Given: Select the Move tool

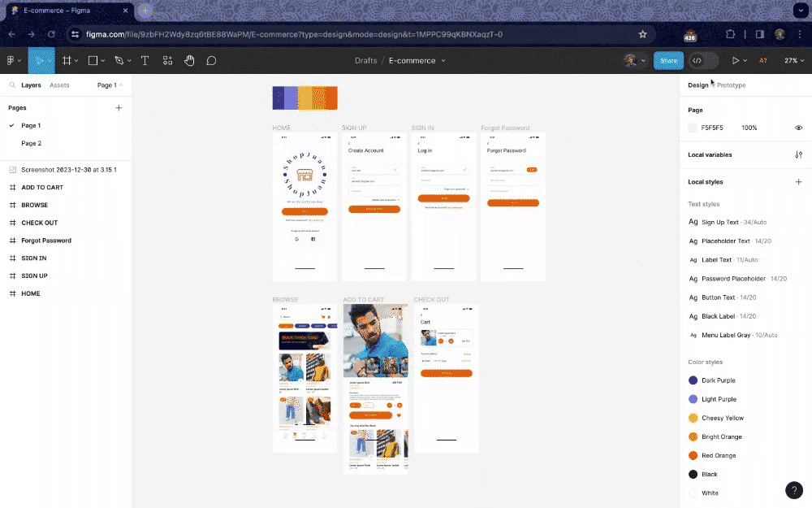Looking at the screenshot, I should (38, 61).
